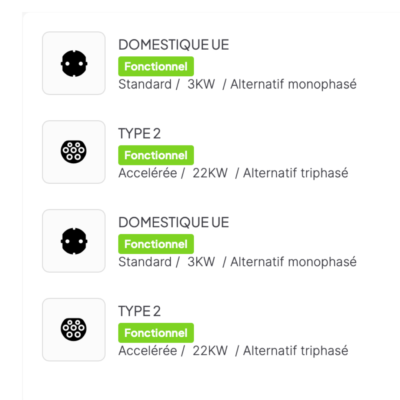Viewport: 400px width, 400px height.
Task: Click 'Alternatif monophasé' in the first connector row
Action: (x=293, y=85)
